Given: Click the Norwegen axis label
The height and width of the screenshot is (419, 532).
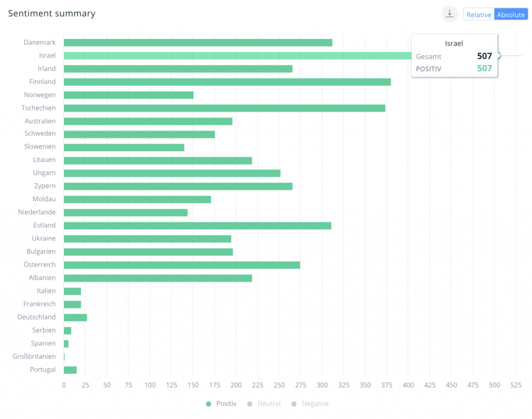Looking at the screenshot, I should (39, 95).
